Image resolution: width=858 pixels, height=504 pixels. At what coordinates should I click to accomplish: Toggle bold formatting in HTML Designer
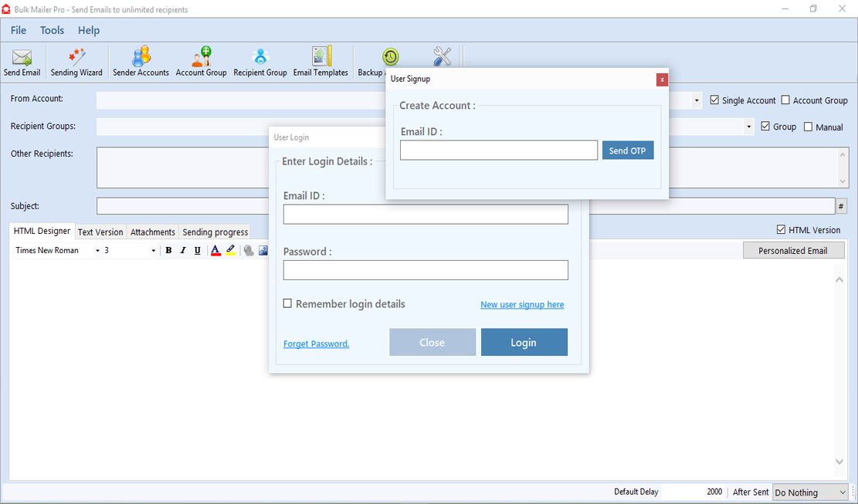point(168,250)
